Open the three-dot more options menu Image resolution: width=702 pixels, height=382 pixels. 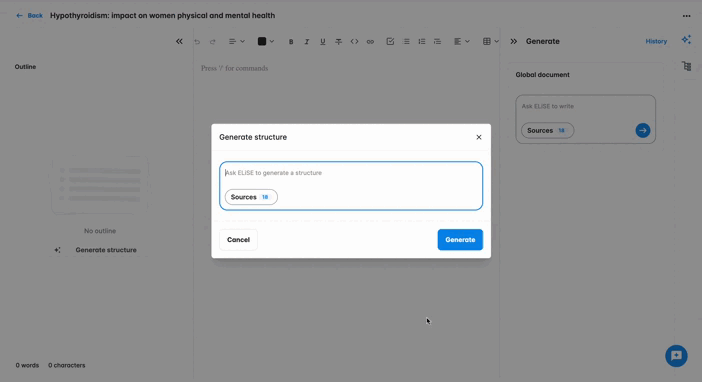686,16
